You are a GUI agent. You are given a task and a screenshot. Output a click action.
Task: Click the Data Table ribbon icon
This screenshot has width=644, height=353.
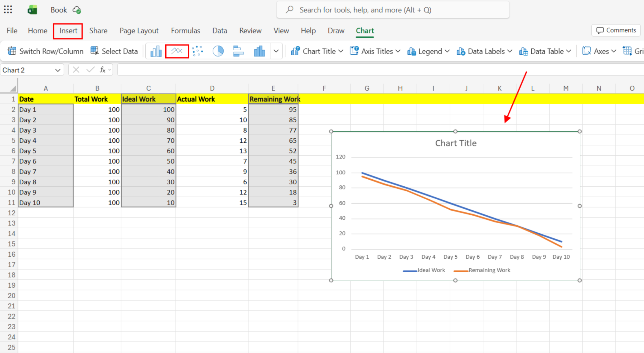(x=523, y=51)
